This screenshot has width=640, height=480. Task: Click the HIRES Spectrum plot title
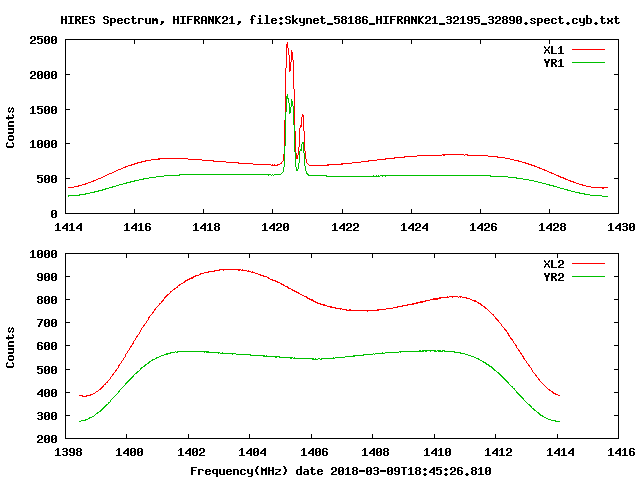340,20
